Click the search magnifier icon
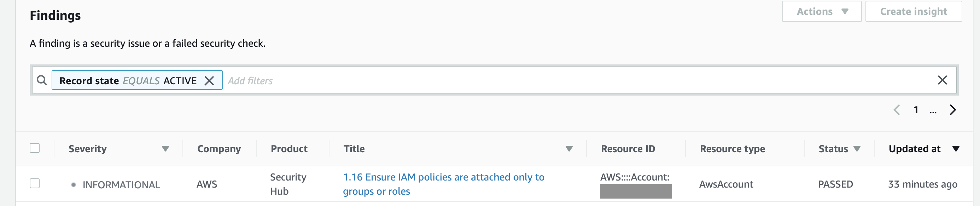The image size is (980, 206). (x=42, y=80)
